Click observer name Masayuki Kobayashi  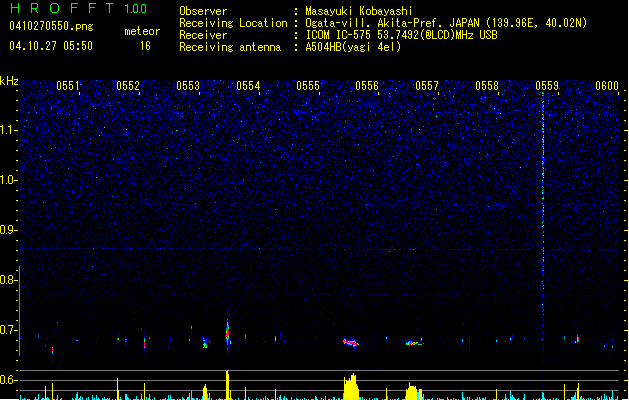coord(359,11)
